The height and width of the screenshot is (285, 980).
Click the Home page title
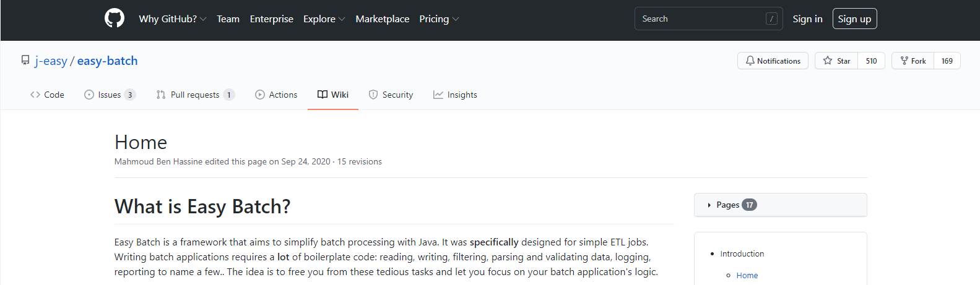141,142
